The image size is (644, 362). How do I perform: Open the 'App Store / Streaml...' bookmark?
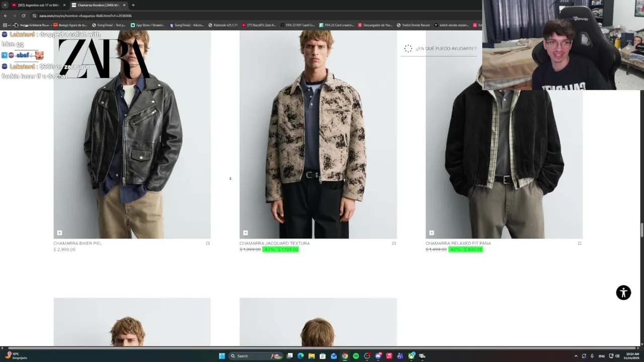point(148,25)
